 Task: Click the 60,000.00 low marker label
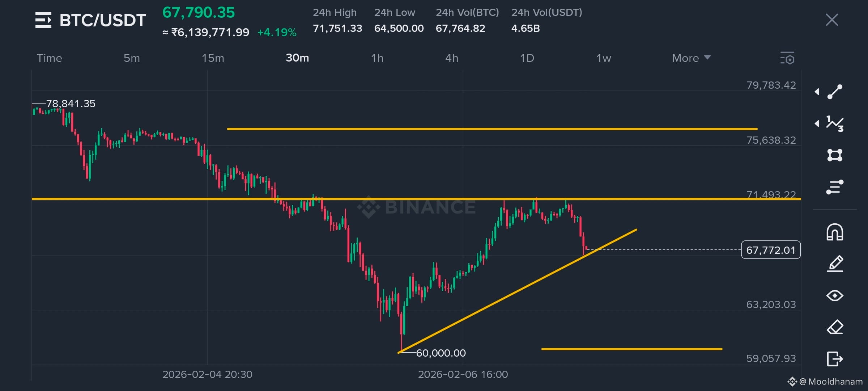441,353
